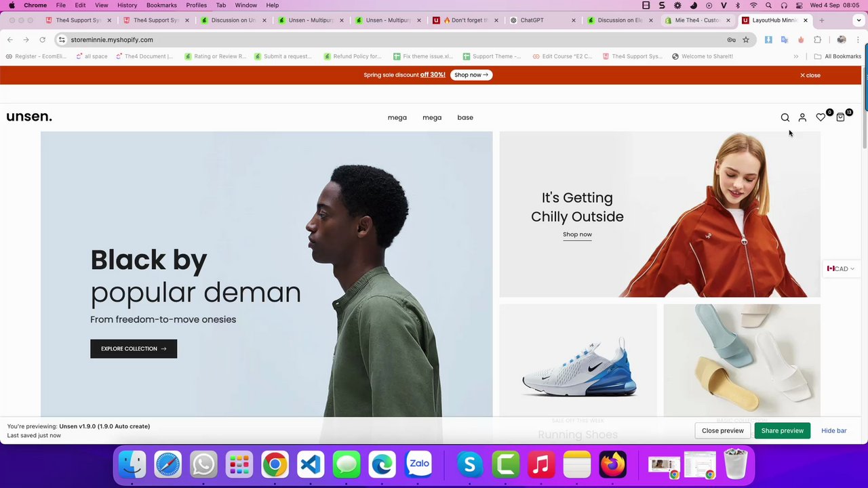This screenshot has height=488, width=868.
Task: Open the Submit a request bookmark
Action: pyautogui.click(x=283, y=56)
